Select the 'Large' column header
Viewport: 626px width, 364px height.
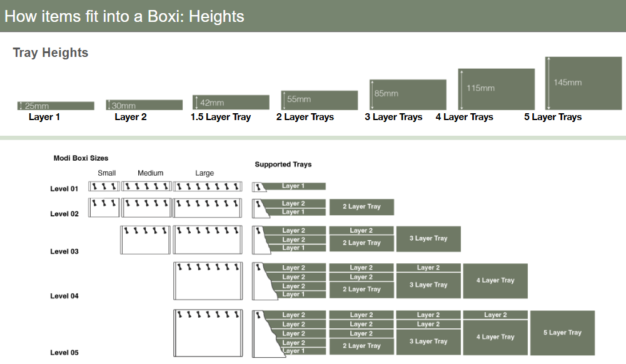click(x=204, y=173)
